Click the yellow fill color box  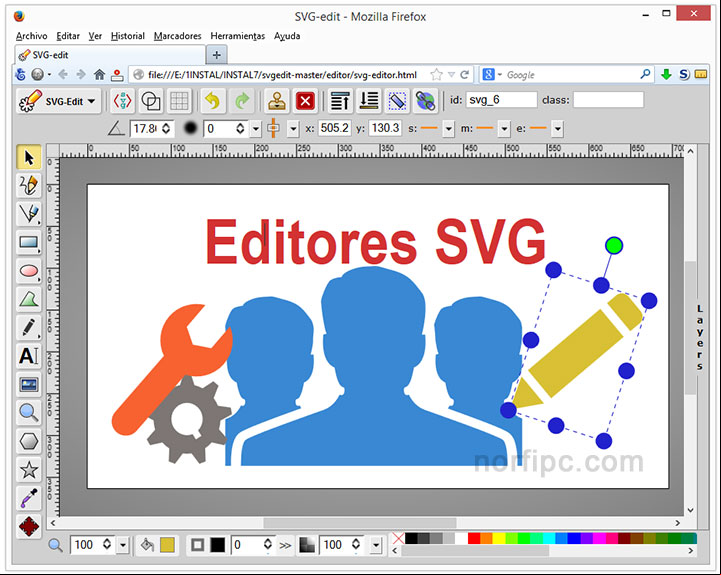coord(167,545)
